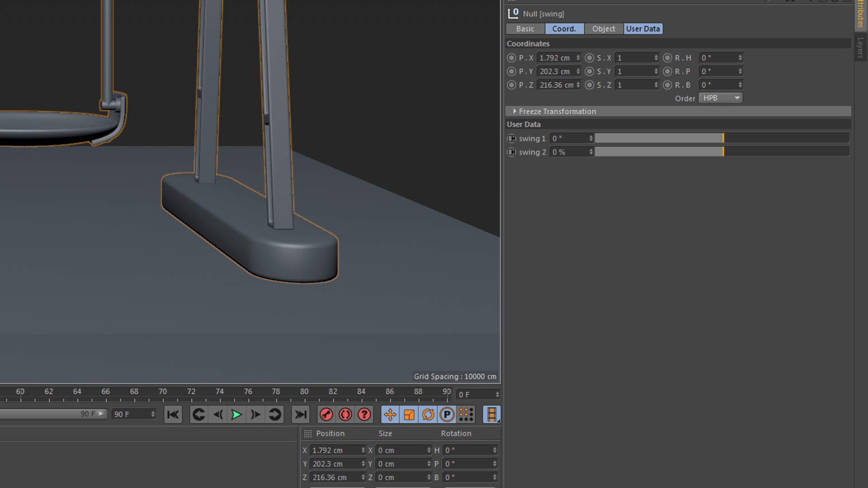This screenshot has height=488, width=868.
Task: Switch to the User Data tab
Action: point(643,29)
